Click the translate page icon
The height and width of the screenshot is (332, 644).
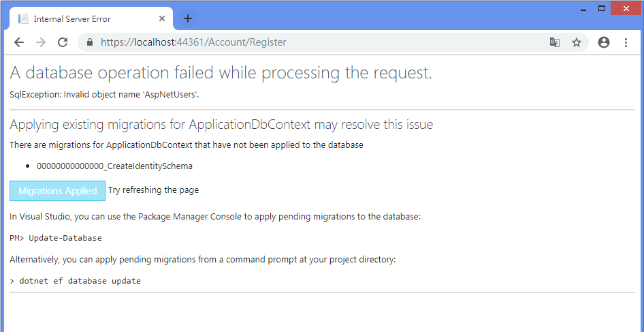[x=555, y=42]
